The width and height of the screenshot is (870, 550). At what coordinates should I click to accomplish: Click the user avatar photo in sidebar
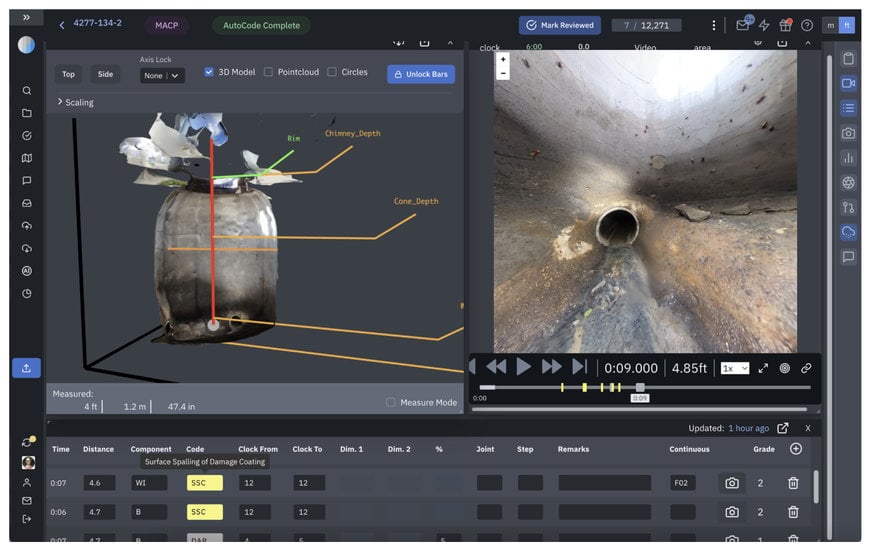pyautogui.click(x=28, y=462)
